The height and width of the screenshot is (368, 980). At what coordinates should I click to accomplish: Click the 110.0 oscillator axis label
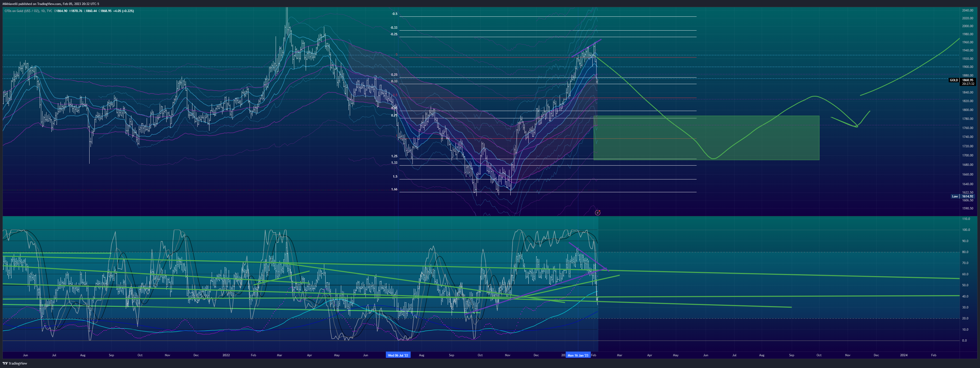(x=966, y=219)
